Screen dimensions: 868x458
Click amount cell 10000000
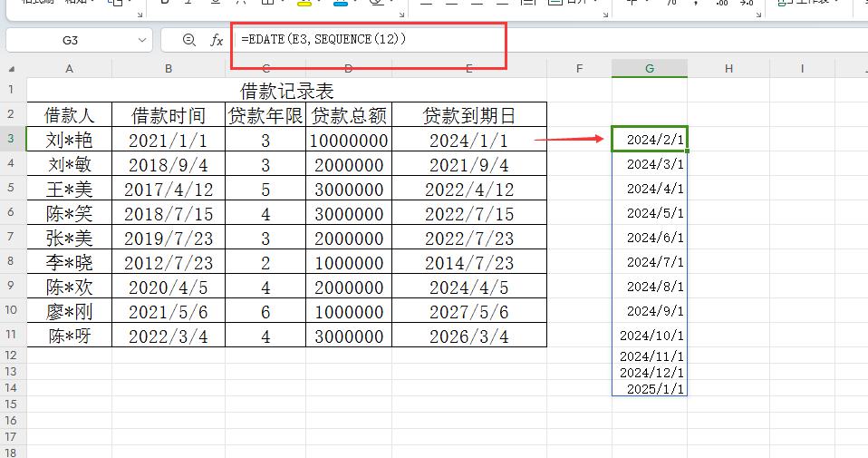(x=349, y=140)
